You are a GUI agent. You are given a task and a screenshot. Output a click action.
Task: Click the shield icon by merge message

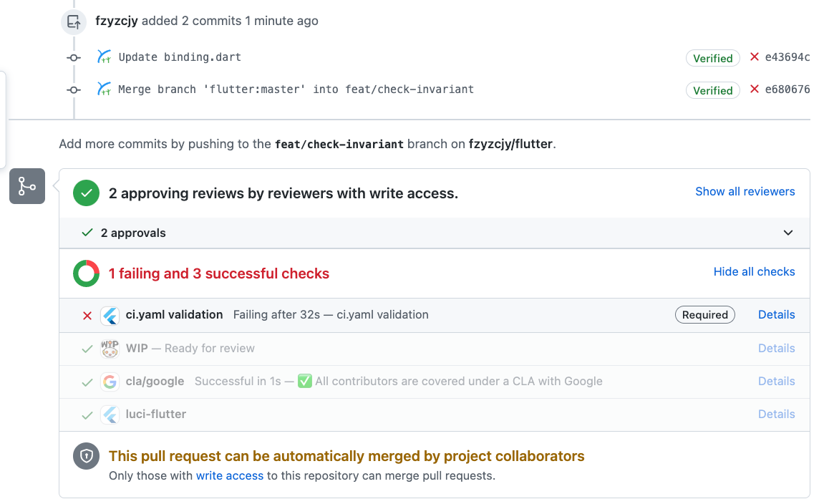click(x=86, y=456)
